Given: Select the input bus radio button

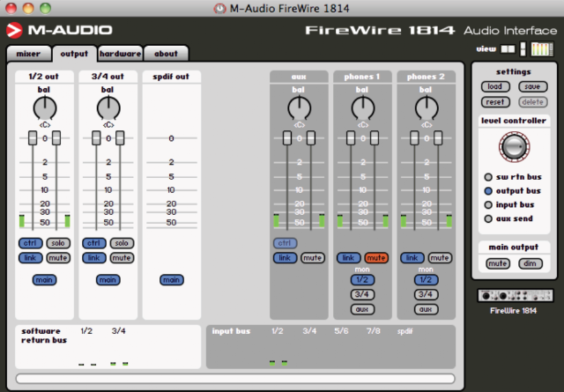Looking at the screenshot, I should click(488, 205).
